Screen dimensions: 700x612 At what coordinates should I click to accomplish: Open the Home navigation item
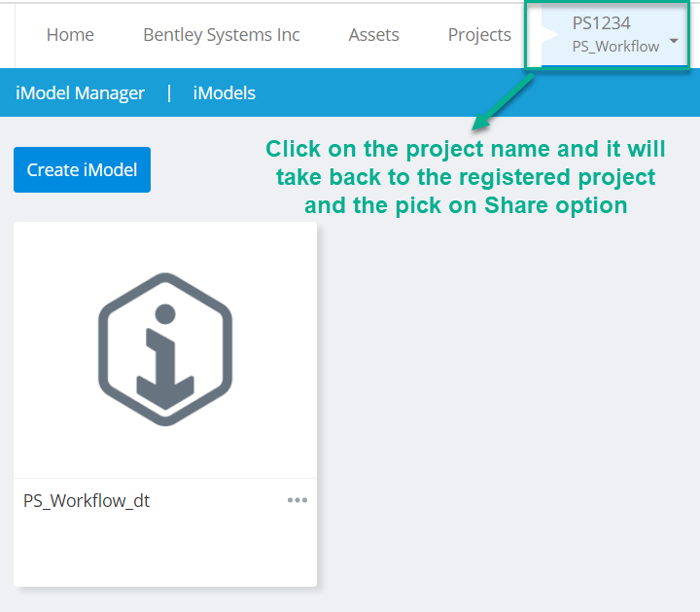pyautogui.click(x=70, y=35)
